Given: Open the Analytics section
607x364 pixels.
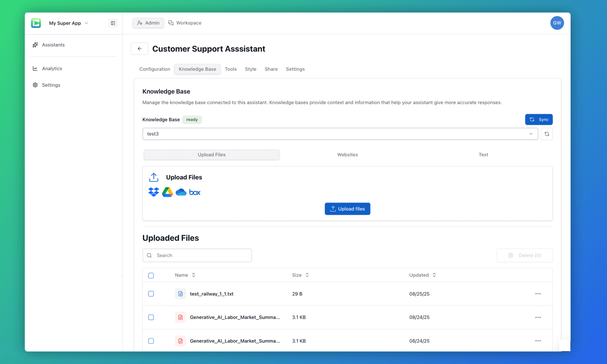Looking at the screenshot, I should pos(52,68).
